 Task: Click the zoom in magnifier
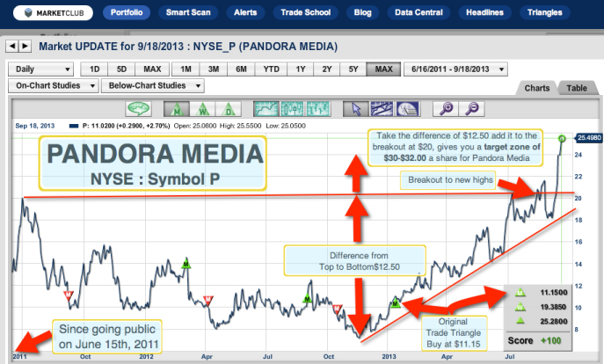click(446, 109)
